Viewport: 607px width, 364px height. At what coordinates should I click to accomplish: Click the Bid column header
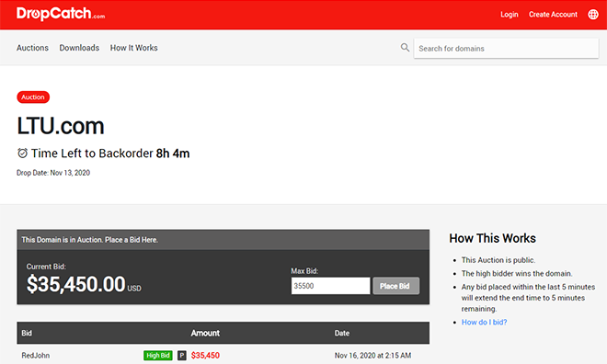pos(27,333)
